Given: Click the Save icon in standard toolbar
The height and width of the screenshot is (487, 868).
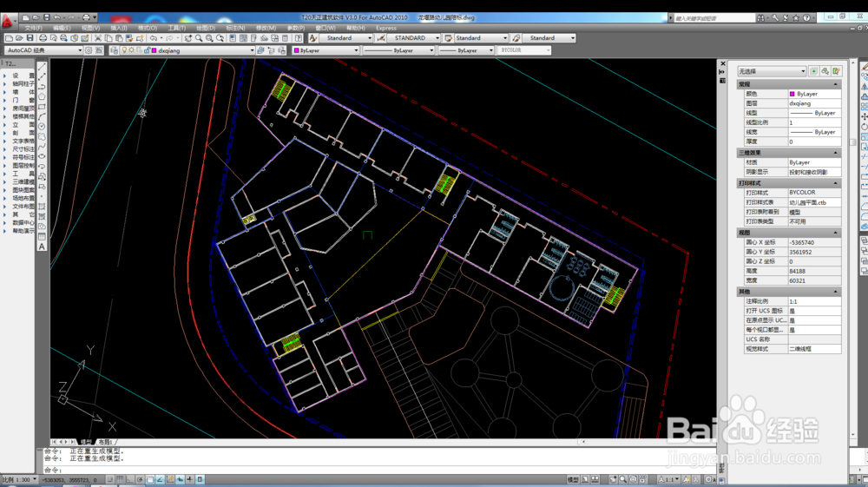Looking at the screenshot, I should coord(30,38).
